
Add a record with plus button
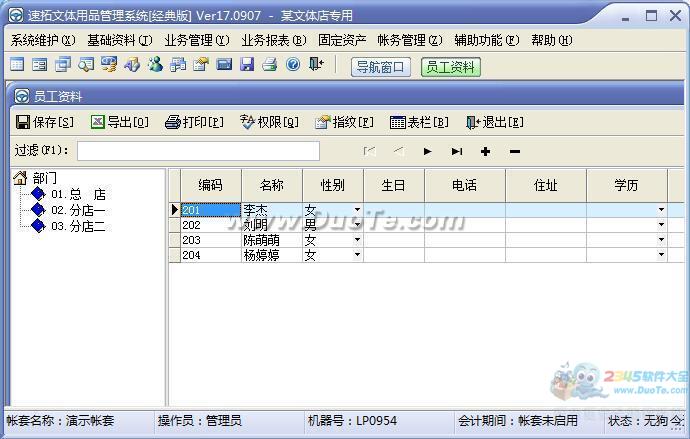tap(485, 151)
